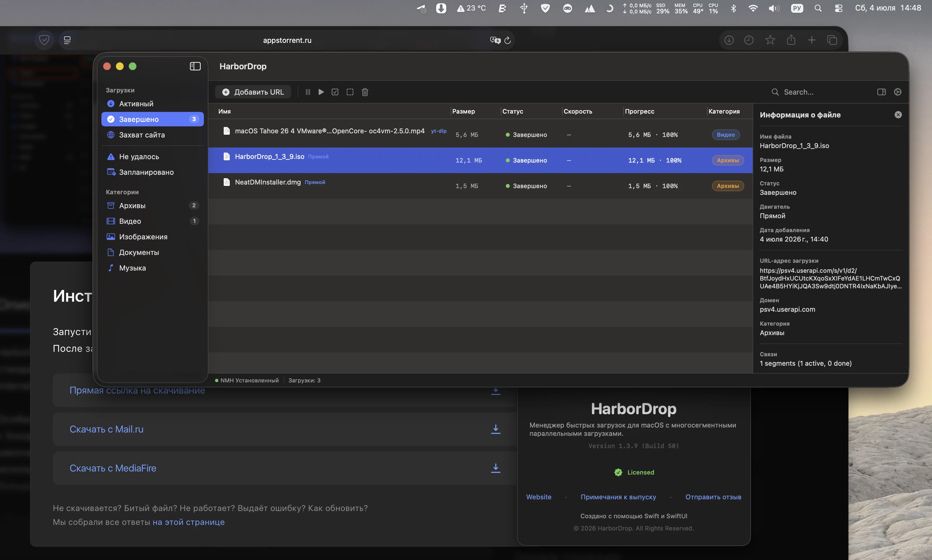932x560 pixels.
Task: Click Скачать с Mail.ru download link
Action: [x=106, y=429]
